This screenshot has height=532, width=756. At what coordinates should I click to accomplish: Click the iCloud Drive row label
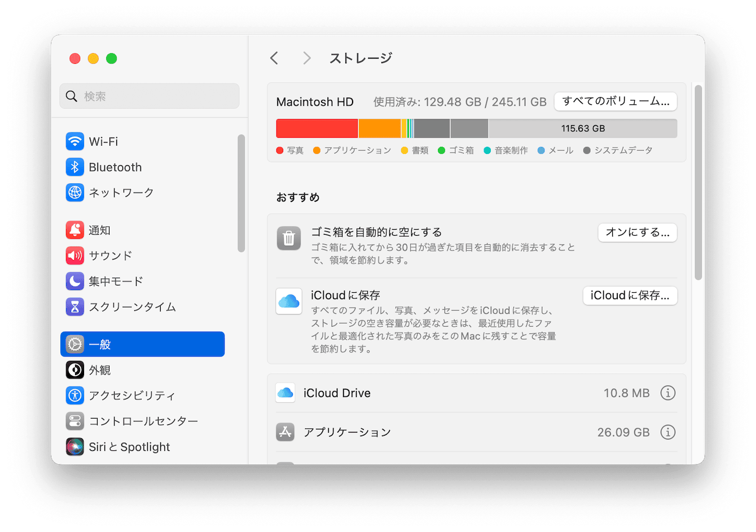click(337, 393)
